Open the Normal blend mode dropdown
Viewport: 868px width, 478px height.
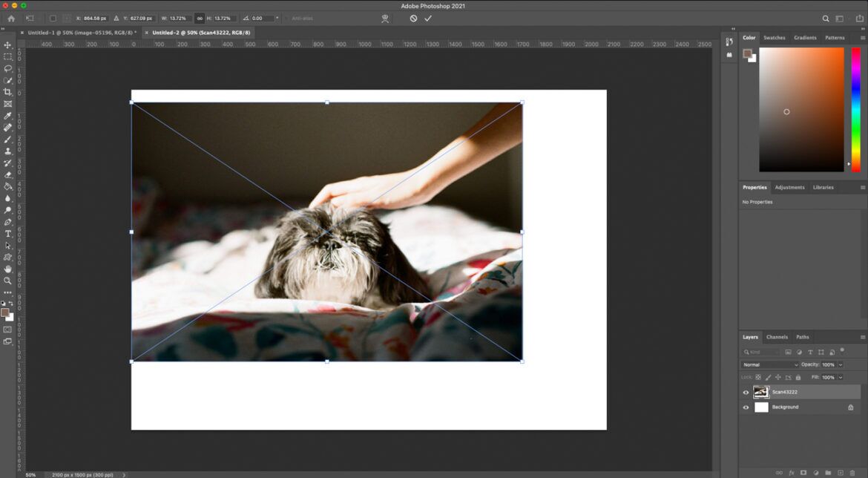click(x=768, y=364)
